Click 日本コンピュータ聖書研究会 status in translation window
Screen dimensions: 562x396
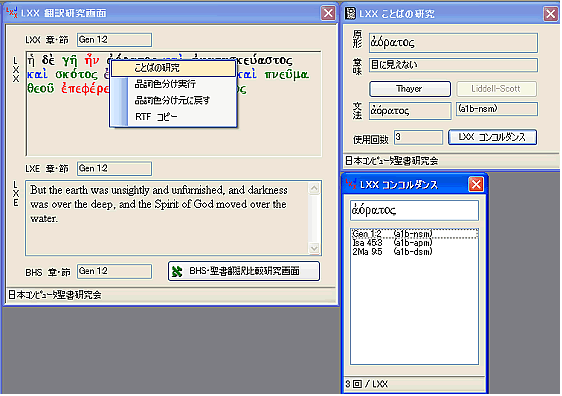click(x=54, y=295)
